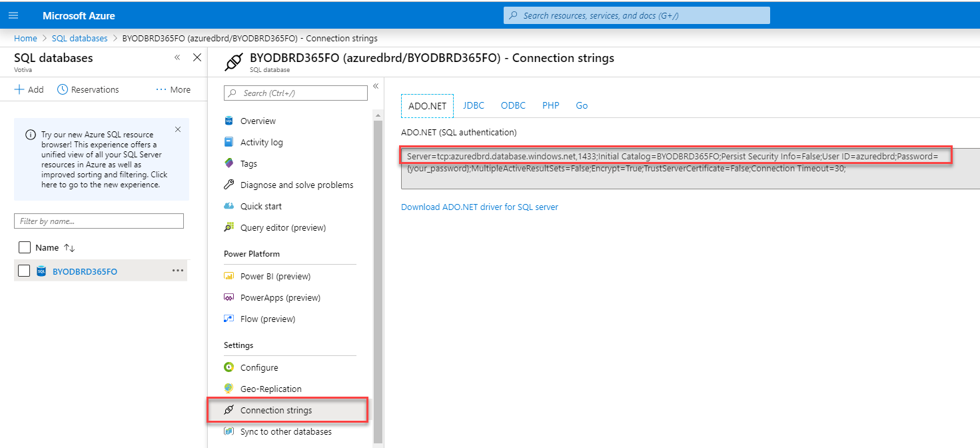Viewport: 980px width, 448px height.
Task: Click the info icon in the notification banner
Action: [x=31, y=135]
